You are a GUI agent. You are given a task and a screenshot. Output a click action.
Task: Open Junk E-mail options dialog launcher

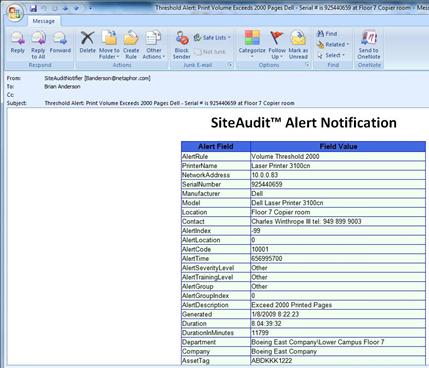coord(230,65)
